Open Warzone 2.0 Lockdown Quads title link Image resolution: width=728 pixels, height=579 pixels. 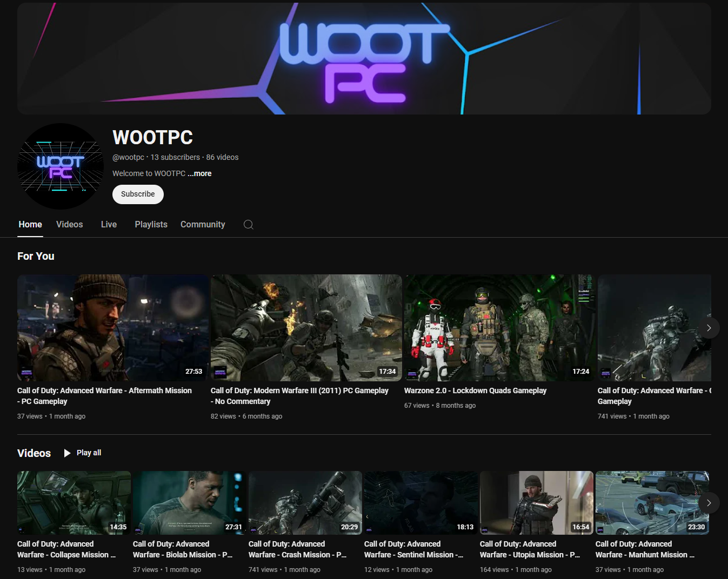coord(475,391)
